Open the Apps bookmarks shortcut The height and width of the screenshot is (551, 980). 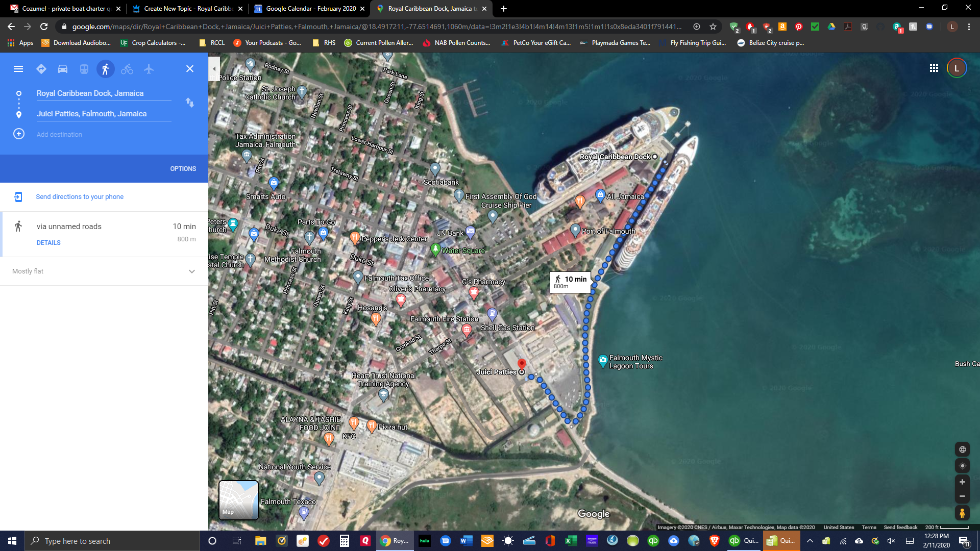(x=20, y=43)
